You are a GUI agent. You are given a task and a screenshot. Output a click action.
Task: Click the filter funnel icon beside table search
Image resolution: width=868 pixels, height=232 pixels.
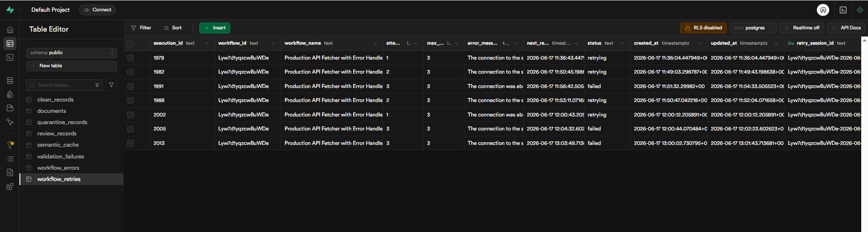click(111, 85)
